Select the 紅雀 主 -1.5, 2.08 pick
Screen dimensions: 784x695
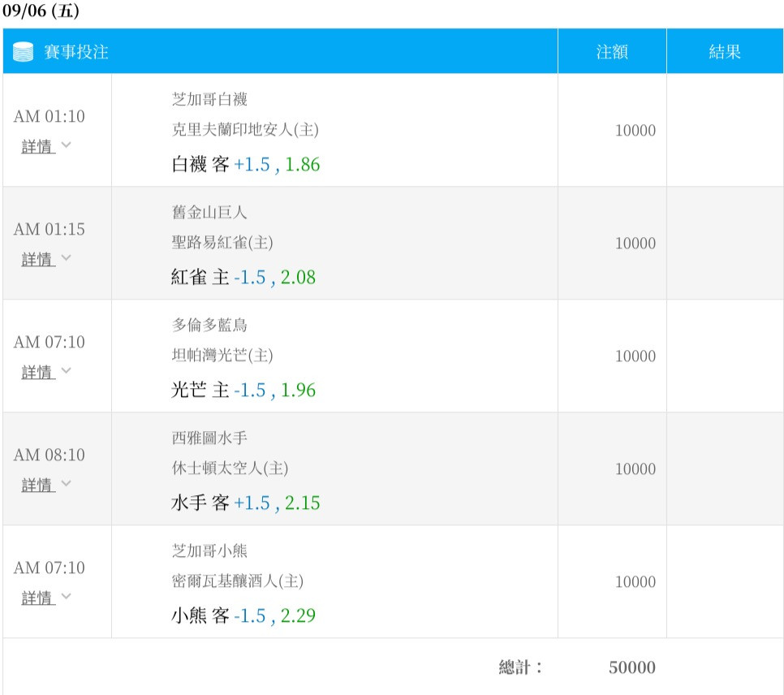point(243,277)
